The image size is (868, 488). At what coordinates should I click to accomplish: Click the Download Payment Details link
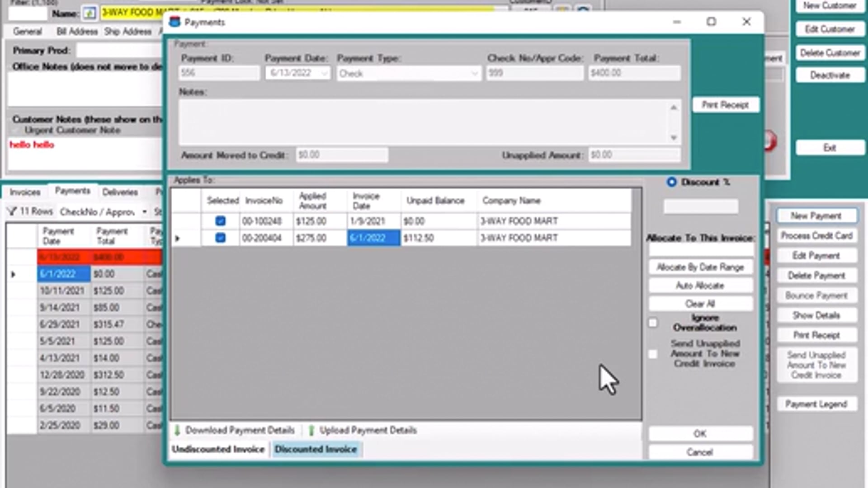(240, 430)
